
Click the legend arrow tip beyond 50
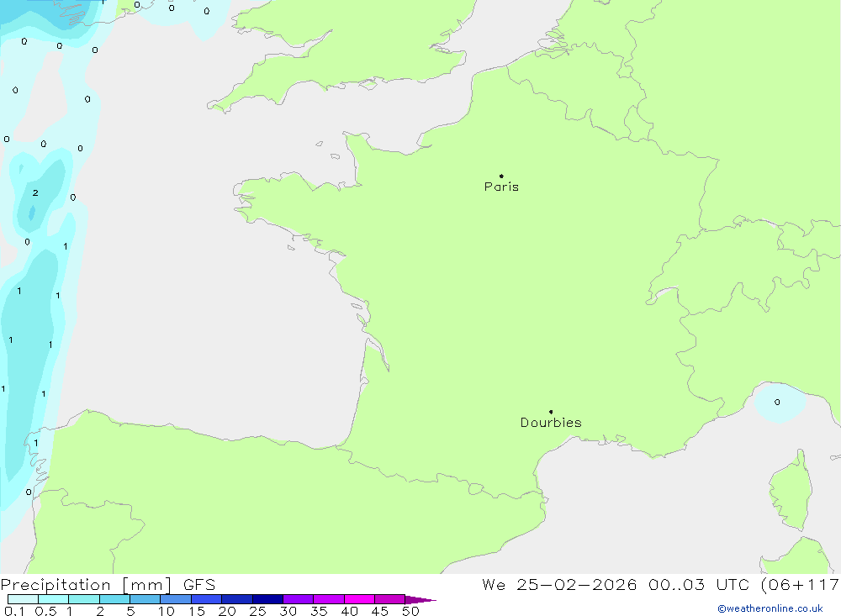point(421,600)
